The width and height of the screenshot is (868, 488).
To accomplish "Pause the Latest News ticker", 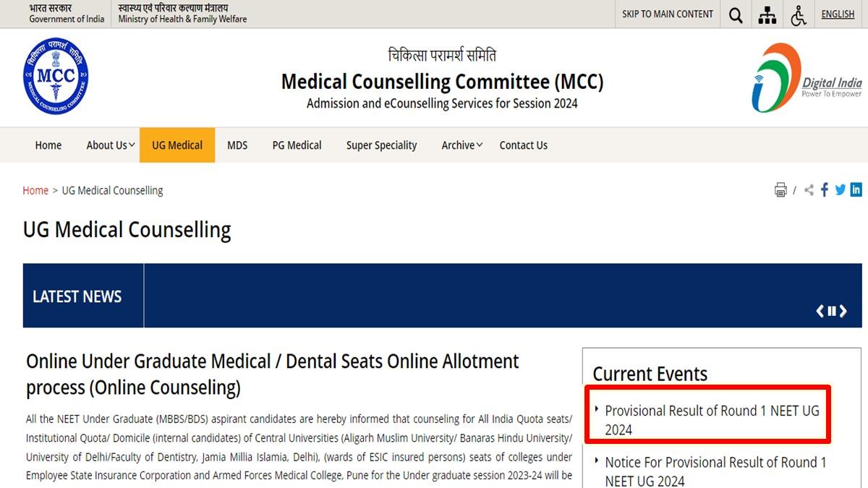I will [x=832, y=311].
